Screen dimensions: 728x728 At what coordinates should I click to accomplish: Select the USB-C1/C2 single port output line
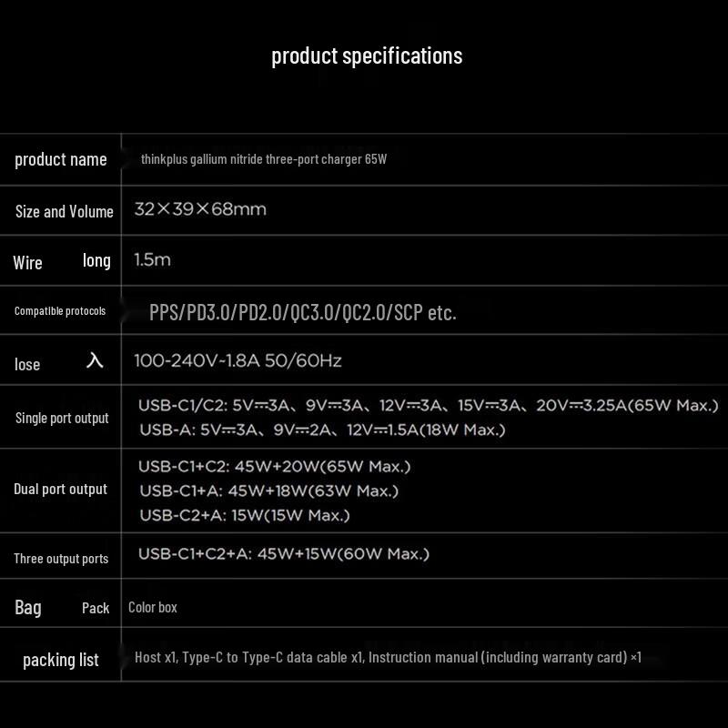pyautogui.click(x=428, y=406)
